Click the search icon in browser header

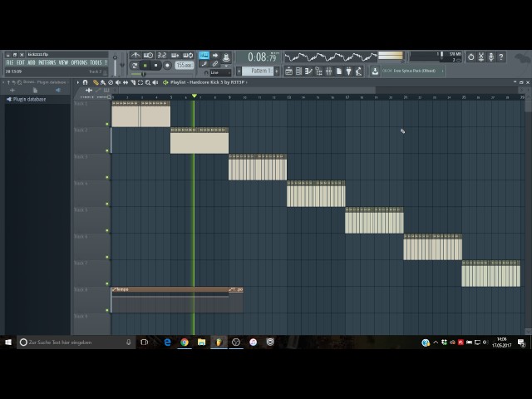click(x=19, y=82)
